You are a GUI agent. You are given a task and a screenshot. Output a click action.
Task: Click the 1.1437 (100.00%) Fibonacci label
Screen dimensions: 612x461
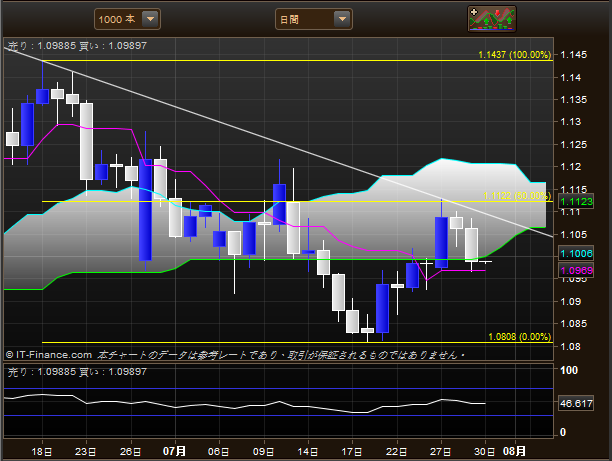click(515, 55)
